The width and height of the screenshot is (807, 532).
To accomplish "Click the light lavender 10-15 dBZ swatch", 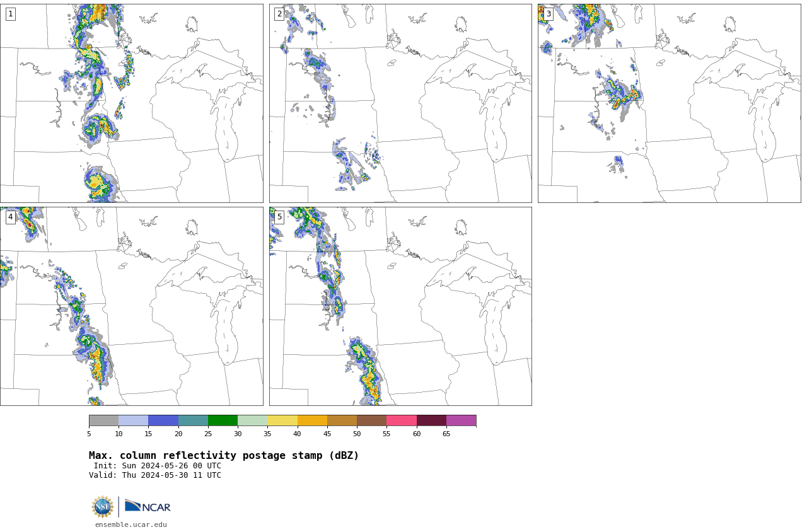I will (x=134, y=420).
